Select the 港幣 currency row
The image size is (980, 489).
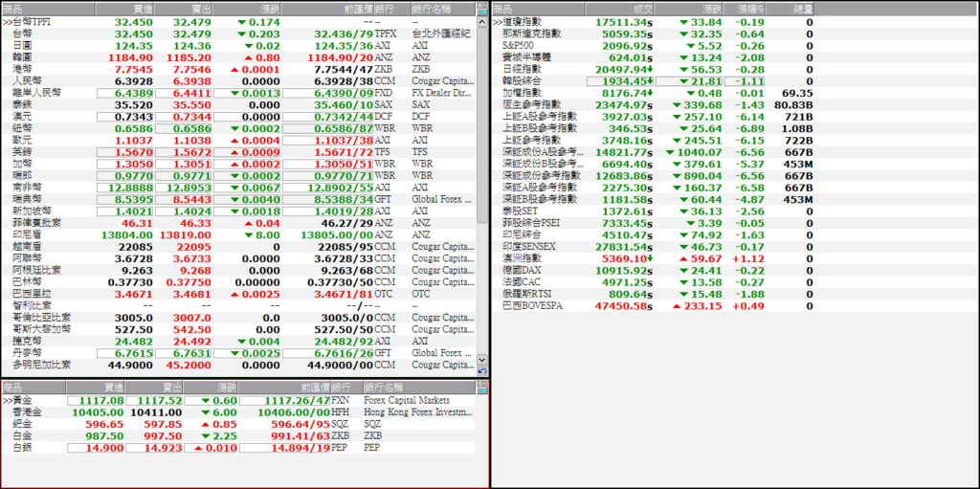point(238,70)
